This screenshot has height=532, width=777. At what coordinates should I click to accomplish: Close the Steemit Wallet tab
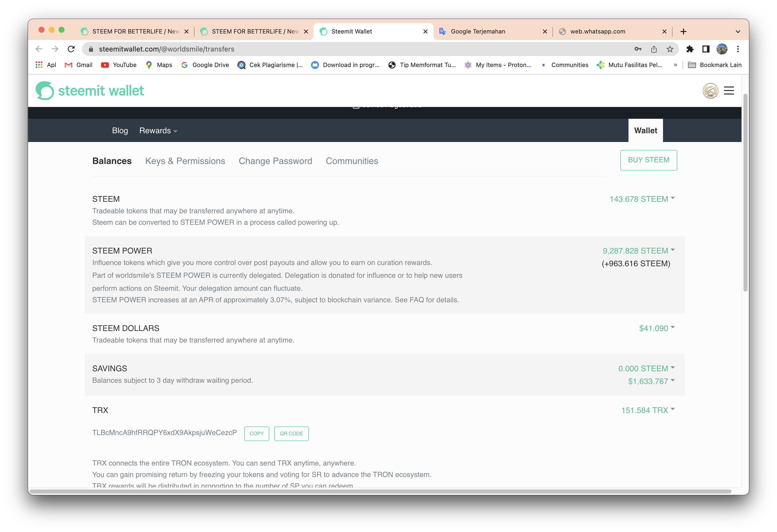(x=425, y=31)
